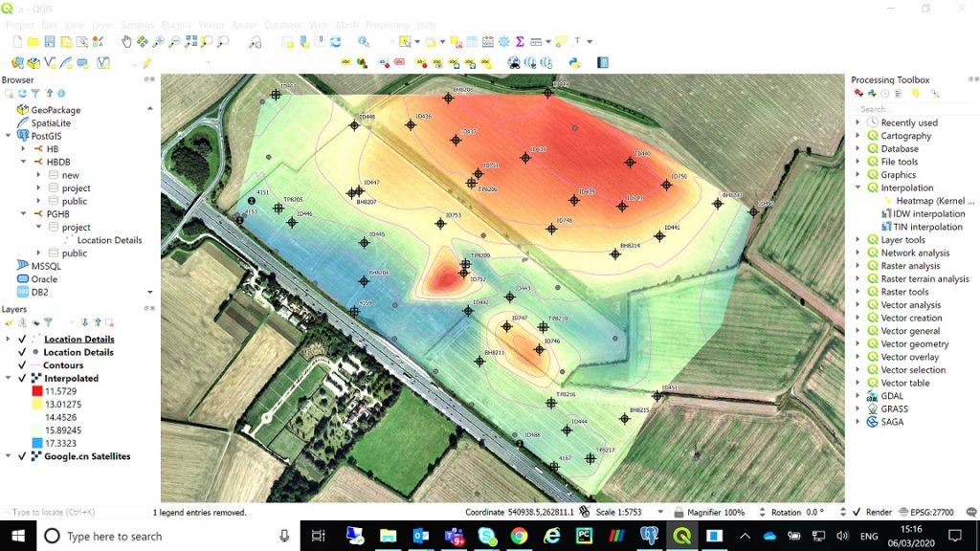The width and height of the screenshot is (980, 551).
Task: Click the Filter Legend icon in Layers panel
Action: coord(49,321)
